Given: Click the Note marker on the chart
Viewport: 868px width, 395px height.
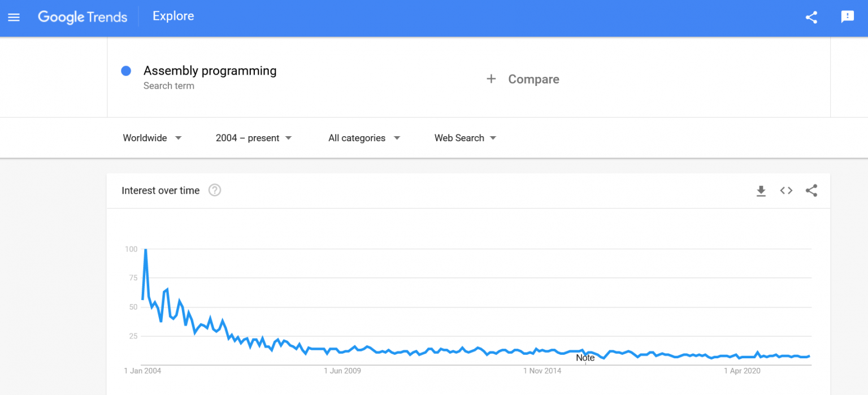Looking at the screenshot, I should (x=585, y=358).
